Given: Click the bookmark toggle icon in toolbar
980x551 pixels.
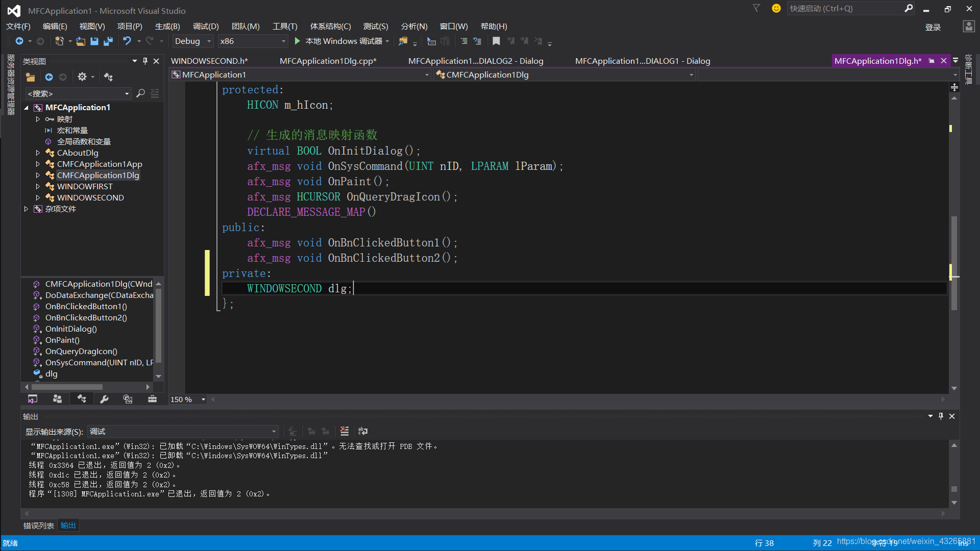Looking at the screenshot, I should [496, 41].
